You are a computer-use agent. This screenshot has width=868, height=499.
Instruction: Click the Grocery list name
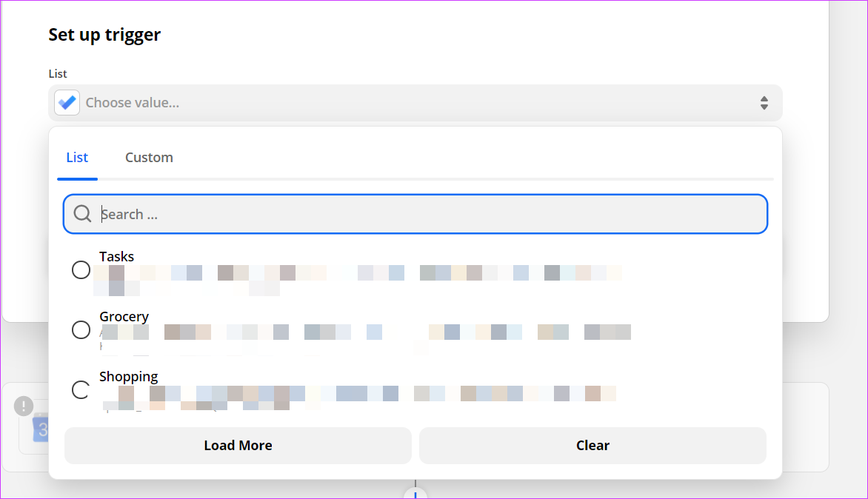[124, 317]
